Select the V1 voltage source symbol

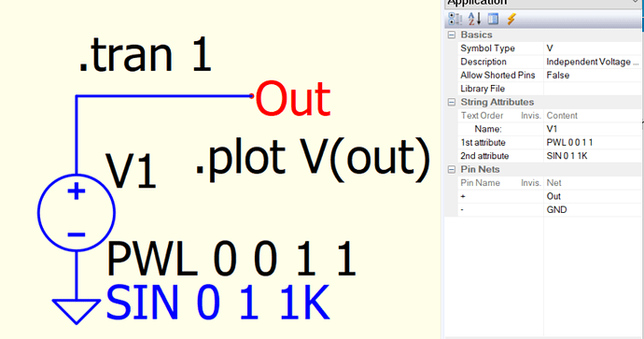[x=77, y=212]
